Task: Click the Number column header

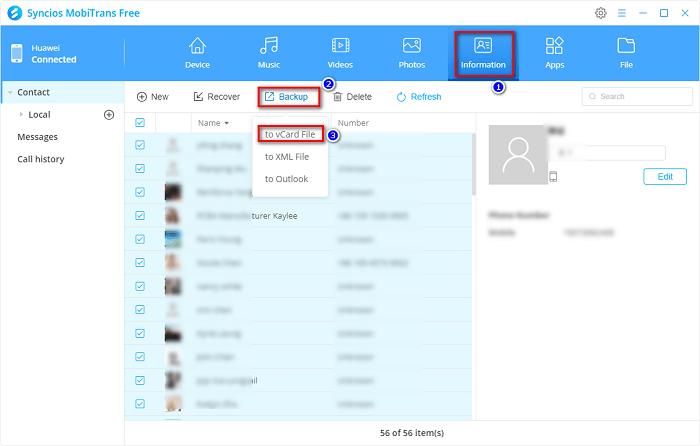Action: click(353, 123)
